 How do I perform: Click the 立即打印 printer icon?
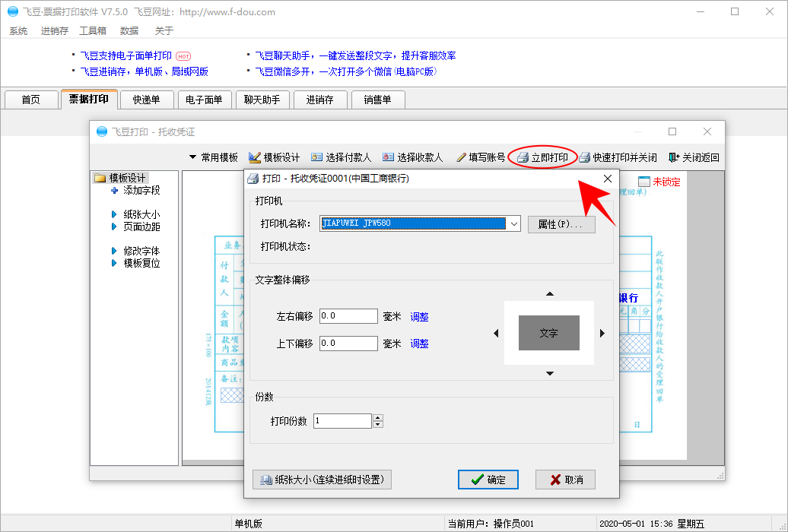click(523, 157)
